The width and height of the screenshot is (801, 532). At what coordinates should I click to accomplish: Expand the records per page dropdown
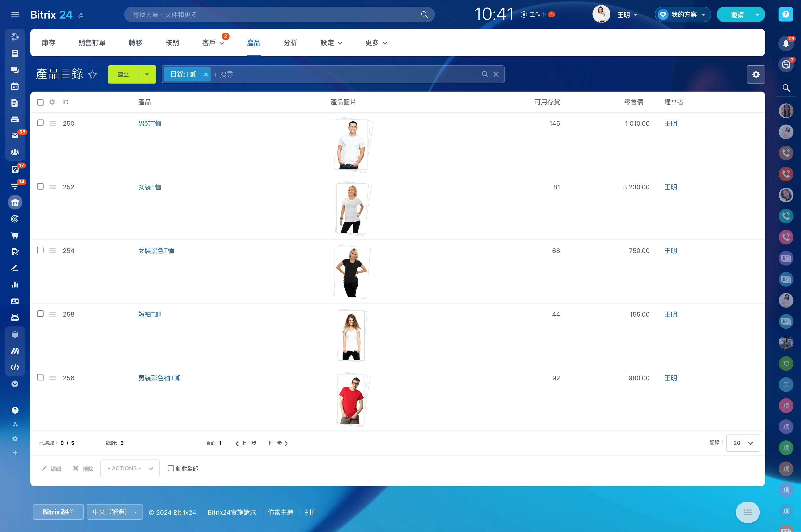point(742,443)
